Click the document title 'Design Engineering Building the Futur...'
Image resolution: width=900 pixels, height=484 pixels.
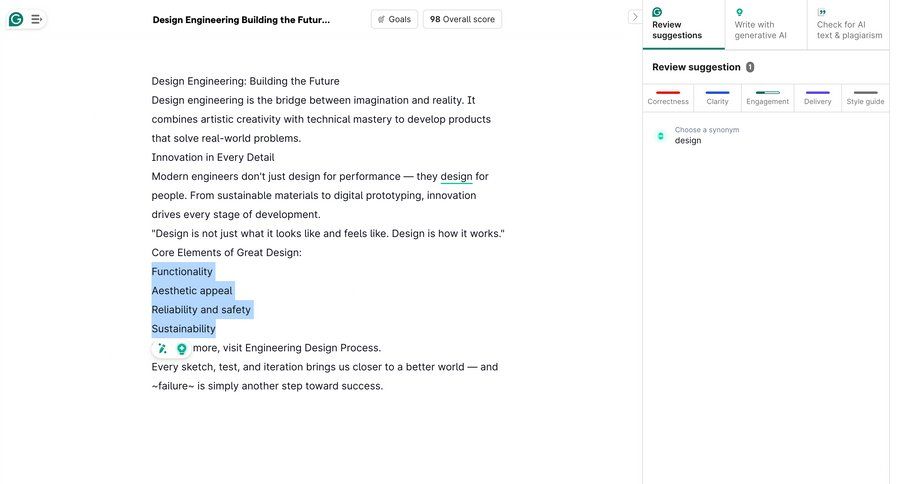pos(241,20)
